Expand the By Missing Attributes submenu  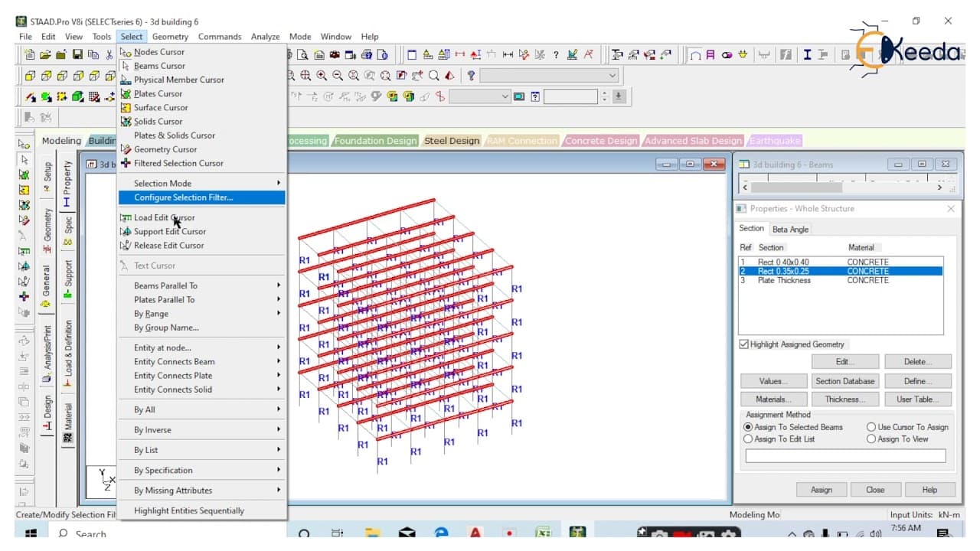(x=202, y=490)
